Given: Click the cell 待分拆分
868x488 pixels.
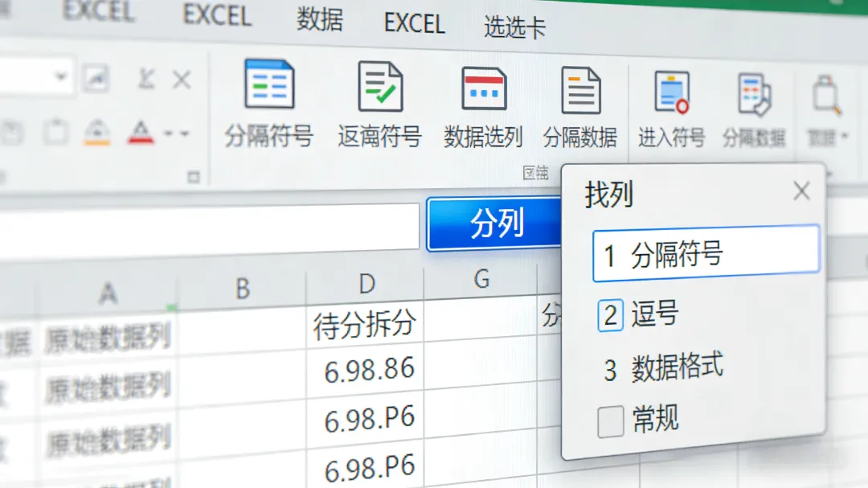Looking at the screenshot, I should coord(365,324).
